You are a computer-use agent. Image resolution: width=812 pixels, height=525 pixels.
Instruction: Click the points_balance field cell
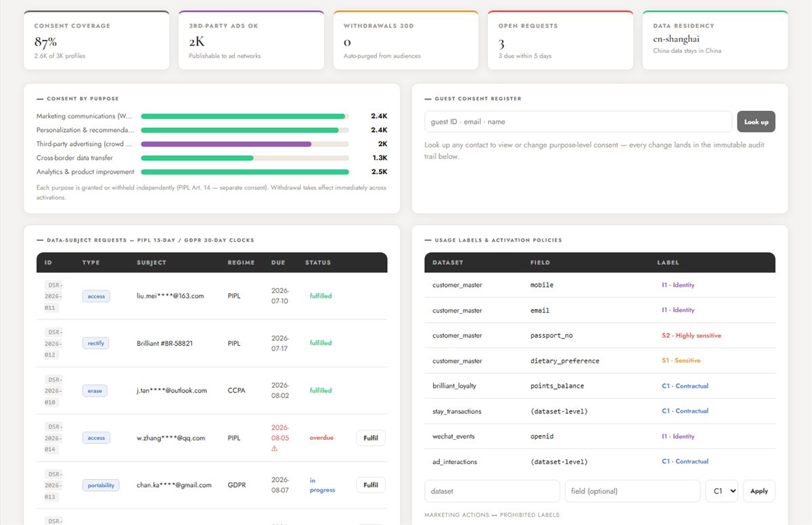pos(557,386)
